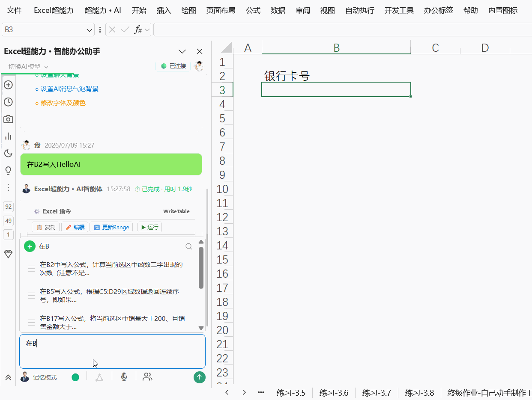Screen dimensions: 532x400
Task: Toggle the moon dark mode icon
Action: pos(8,153)
